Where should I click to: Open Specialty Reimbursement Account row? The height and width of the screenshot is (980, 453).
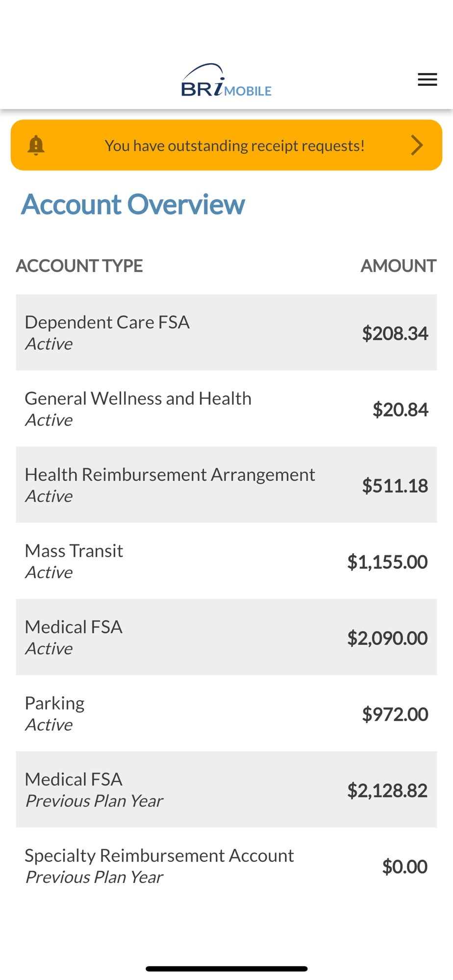tap(226, 866)
